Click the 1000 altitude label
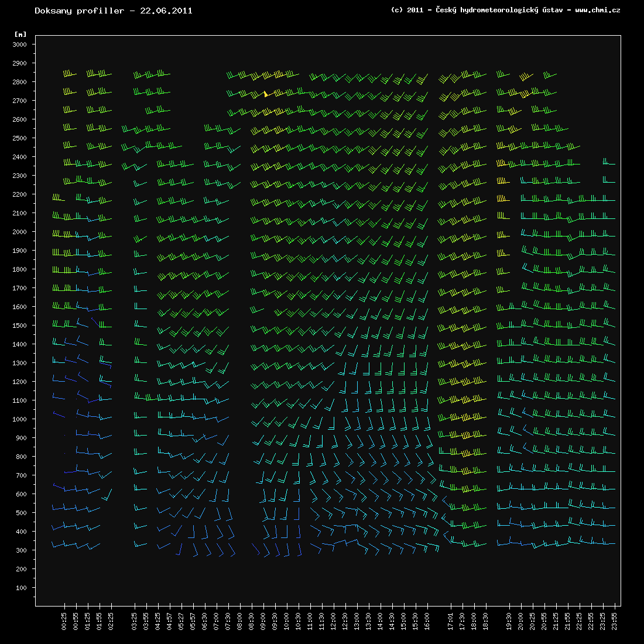The height and width of the screenshot is (644, 644). 20,419
